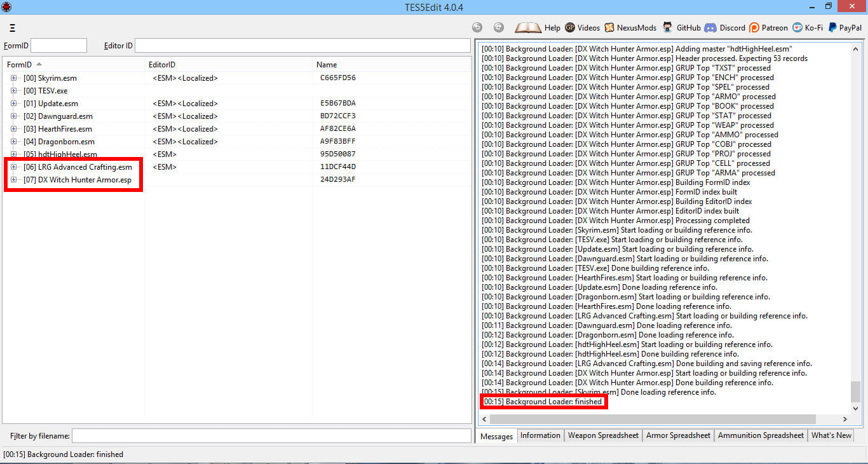
Task: Focus the Editor ID search field
Action: tap(303, 46)
